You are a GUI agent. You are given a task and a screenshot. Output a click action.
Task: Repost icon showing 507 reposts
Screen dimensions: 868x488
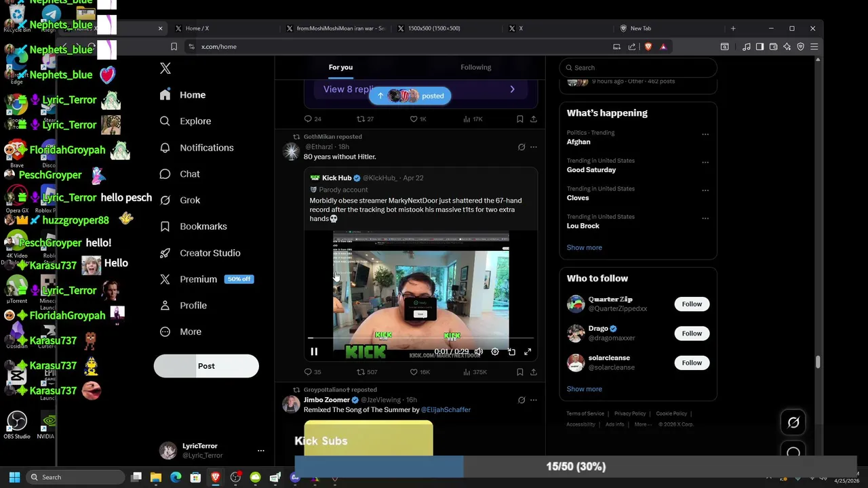tap(361, 372)
